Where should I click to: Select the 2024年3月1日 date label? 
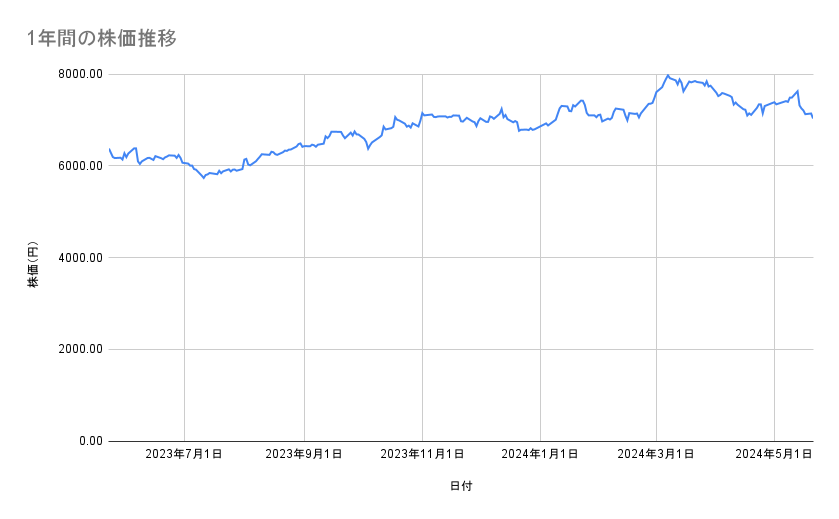coord(657,454)
